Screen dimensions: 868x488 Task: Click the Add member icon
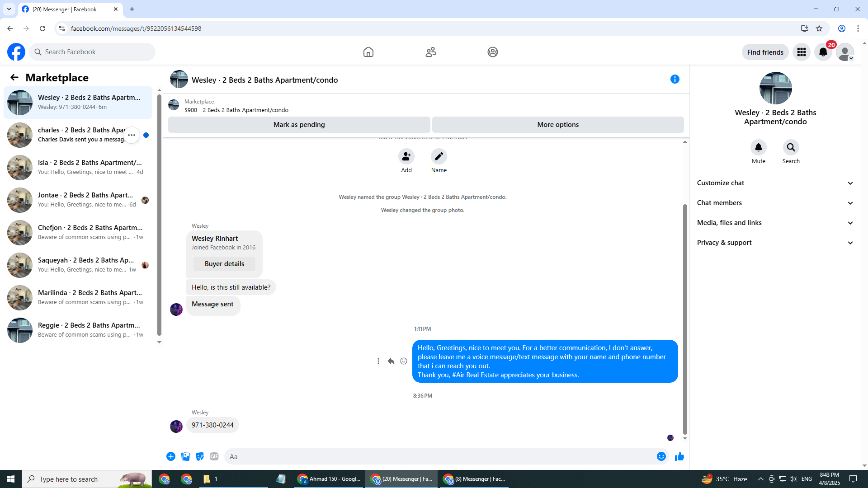click(406, 156)
